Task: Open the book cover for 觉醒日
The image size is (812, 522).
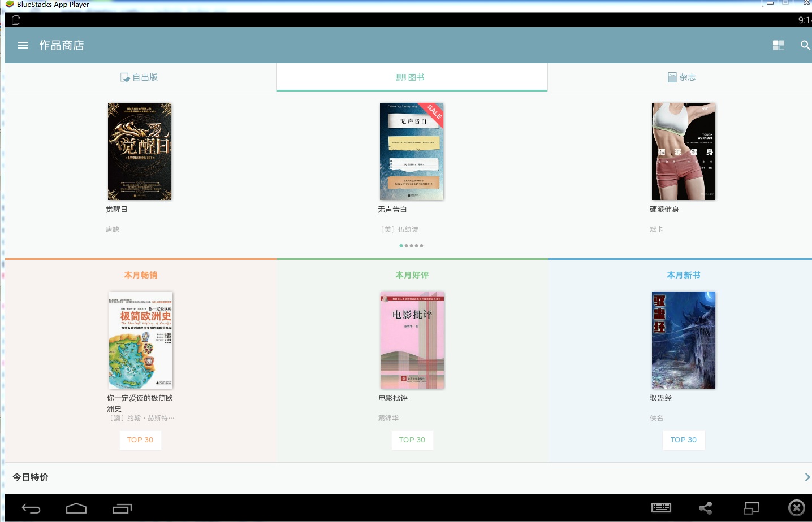Action: [x=140, y=151]
